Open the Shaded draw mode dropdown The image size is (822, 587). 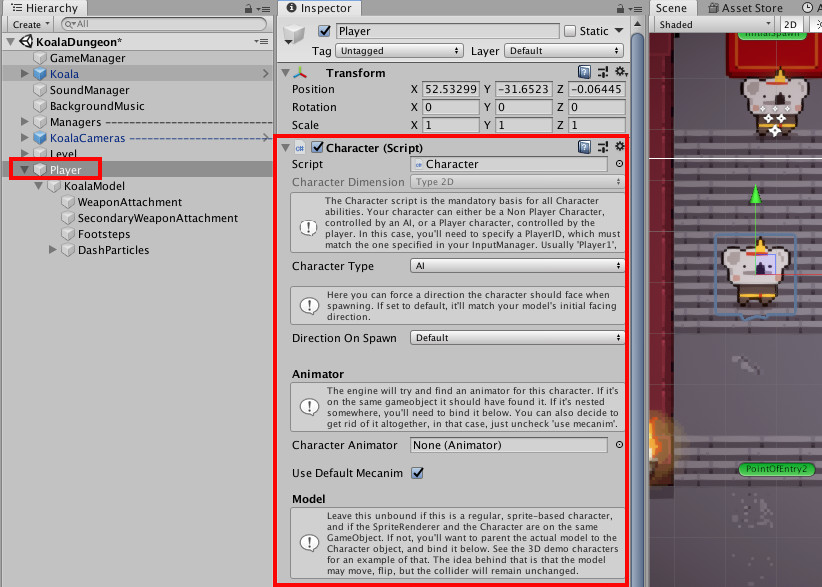713,25
